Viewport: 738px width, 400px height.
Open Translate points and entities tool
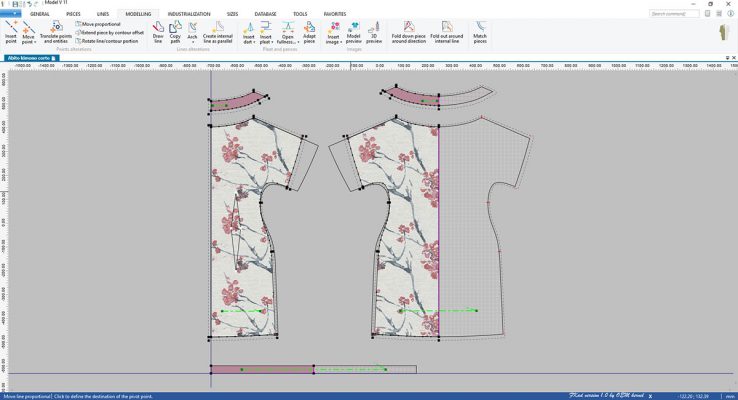click(x=56, y=32)
